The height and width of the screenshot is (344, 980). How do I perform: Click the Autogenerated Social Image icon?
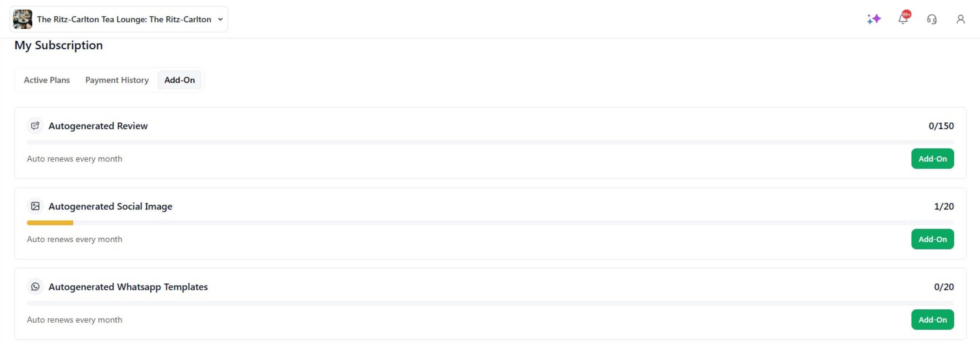[35, 206]
